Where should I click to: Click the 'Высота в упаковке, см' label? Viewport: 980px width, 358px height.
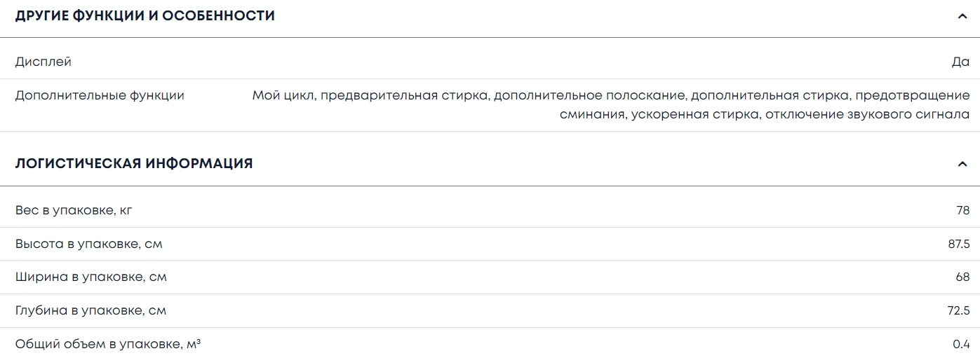(89, 244)
